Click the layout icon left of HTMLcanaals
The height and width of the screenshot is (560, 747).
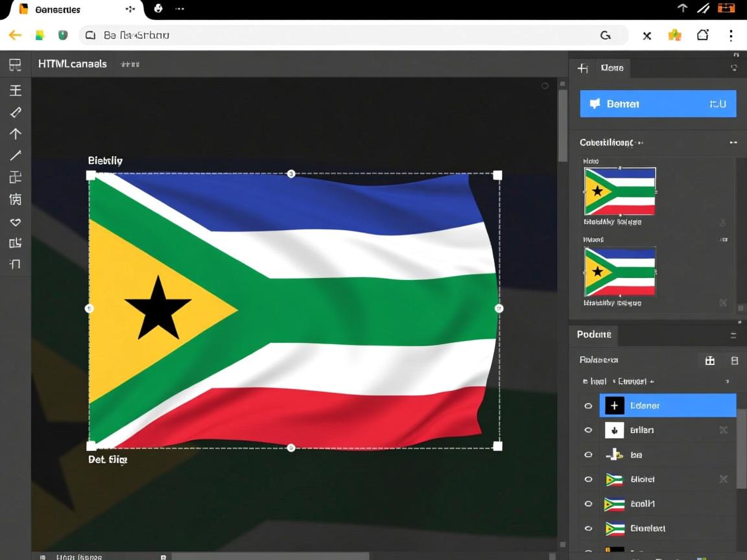tap(15, 64)
